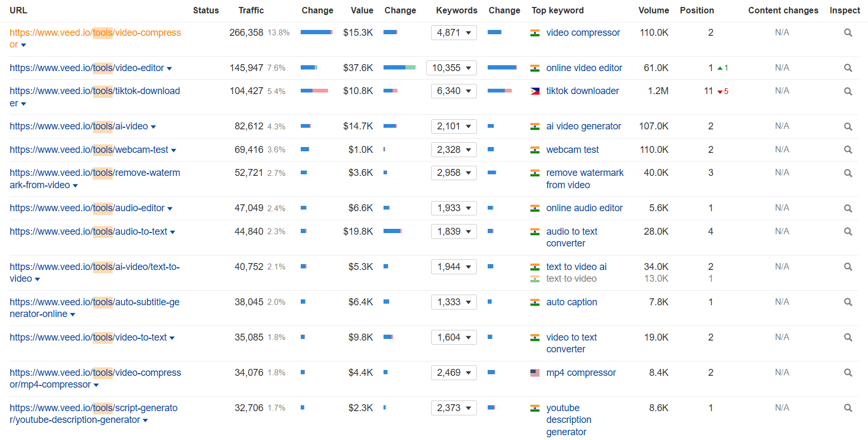Inspect the video-compressor row with magnifier icon
The height and width of the screenshot is (440, 868).
[x=848, y=33]
